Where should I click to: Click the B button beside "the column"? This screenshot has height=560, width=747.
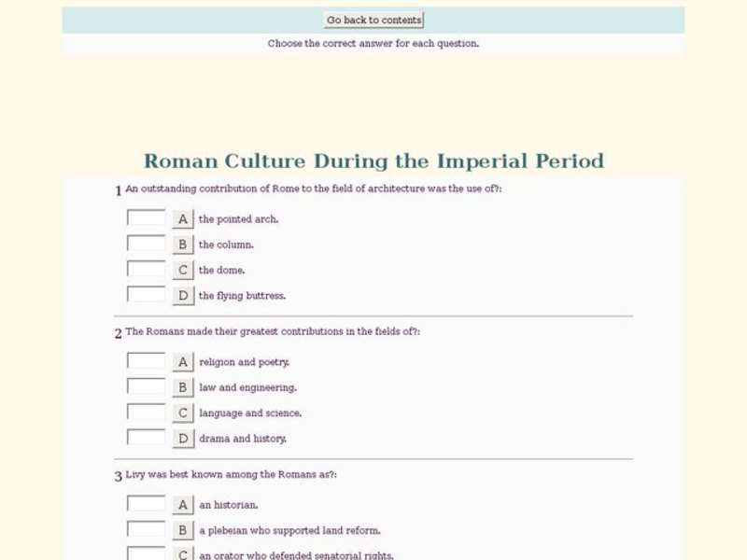pyautogui.click(x=180, y=244)
